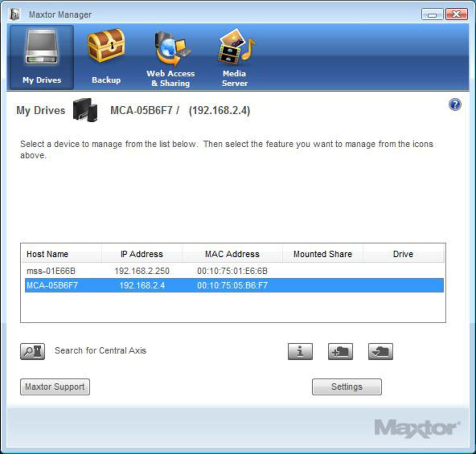Click the Mounted Share column header
Image resolution: width=476 pixels, height=454 pixels.
pos(323,254)
